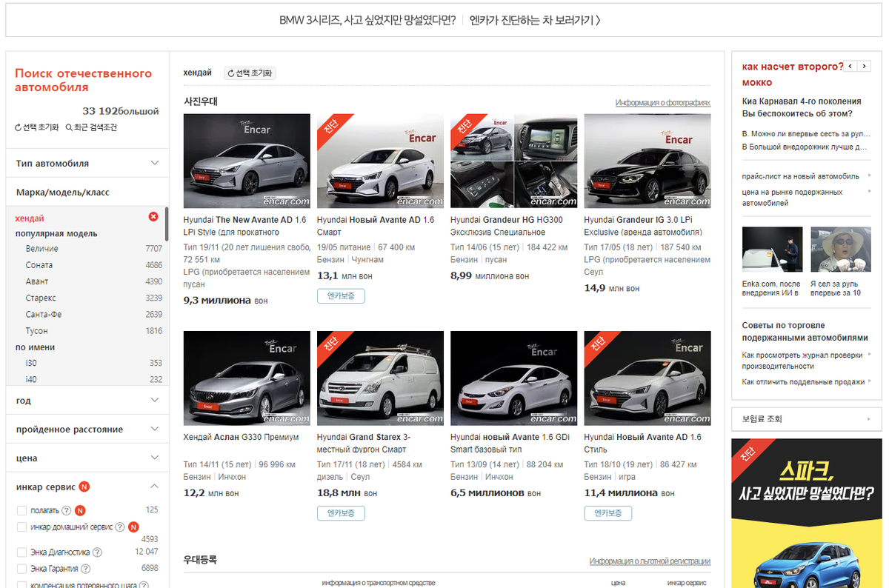This screenshot has width=889, height=588.
Task: Expand the Тип автомобиля filter
Action: point(87,164)
